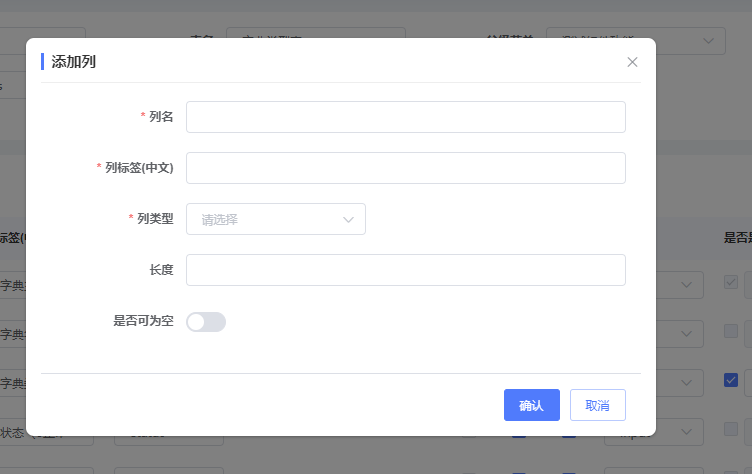Click the 是否可为空 label text
Image resolution: width=752 pixels, height=474 pixels.
(143, 321)
